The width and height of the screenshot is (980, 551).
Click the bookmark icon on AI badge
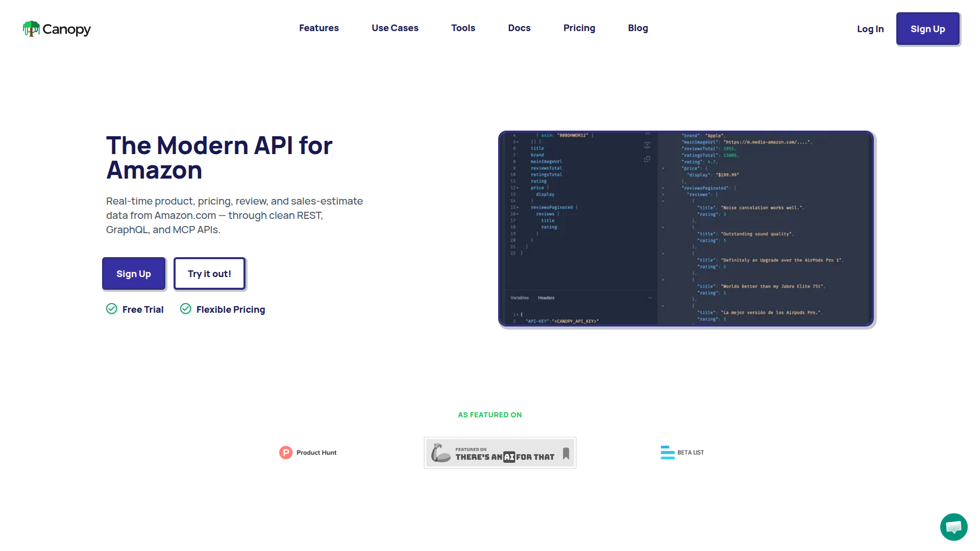pyautogui.click(x=566, y=454)
